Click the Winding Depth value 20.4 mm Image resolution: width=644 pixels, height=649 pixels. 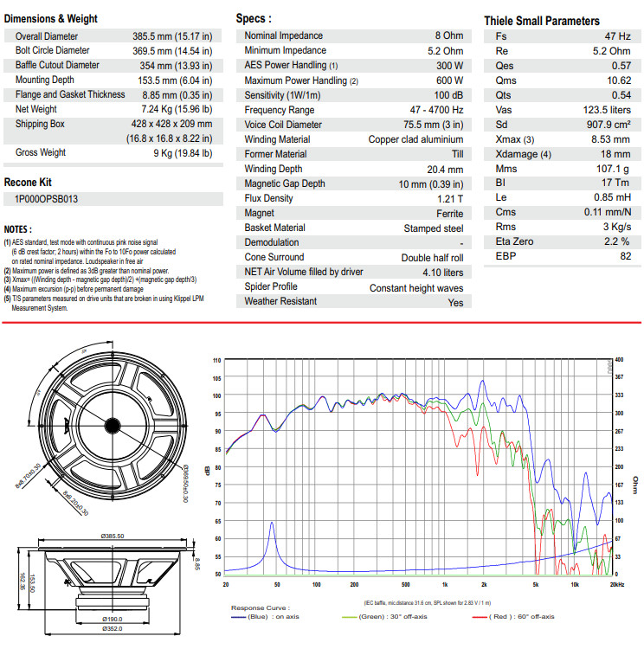click(x=445, y=170)
